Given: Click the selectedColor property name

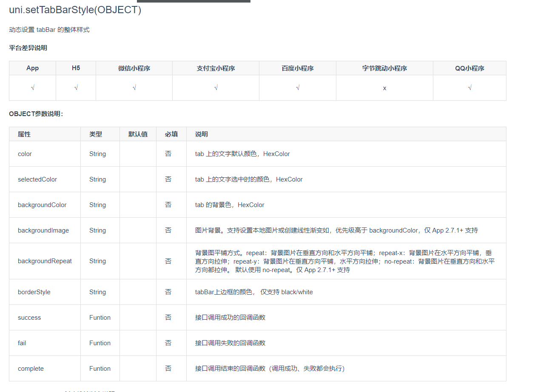Looking at the screenshot, I should coord(37,179).
